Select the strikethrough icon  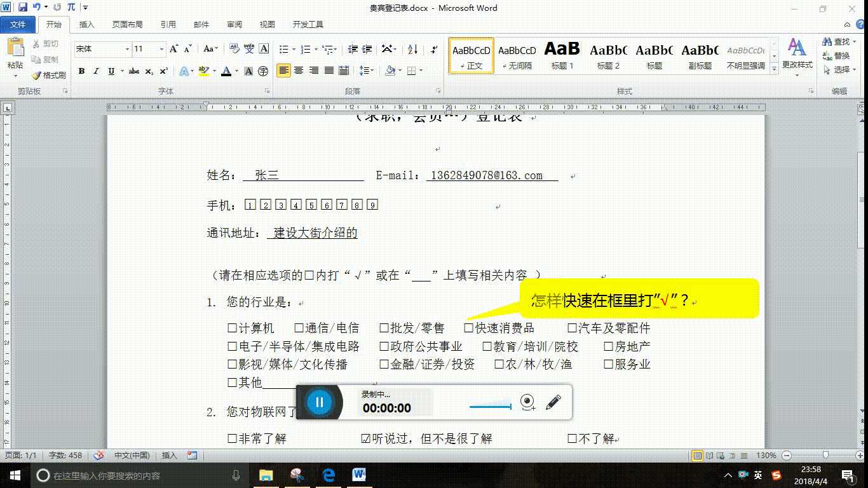click(133, 71)
